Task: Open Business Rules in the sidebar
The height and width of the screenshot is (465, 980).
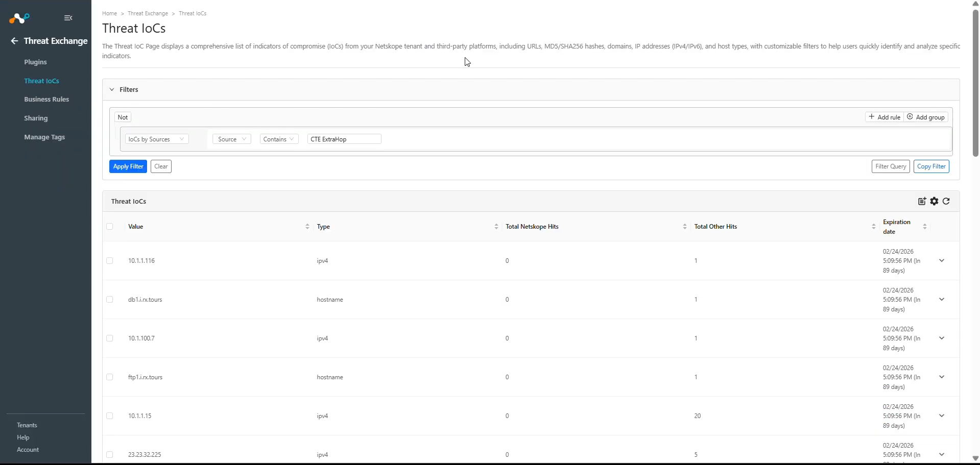Action: [x=46, y=100]
